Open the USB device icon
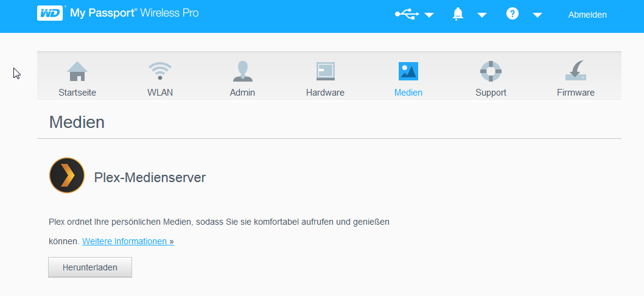This screenshot has width=644, height=296. tap(407, 15)
